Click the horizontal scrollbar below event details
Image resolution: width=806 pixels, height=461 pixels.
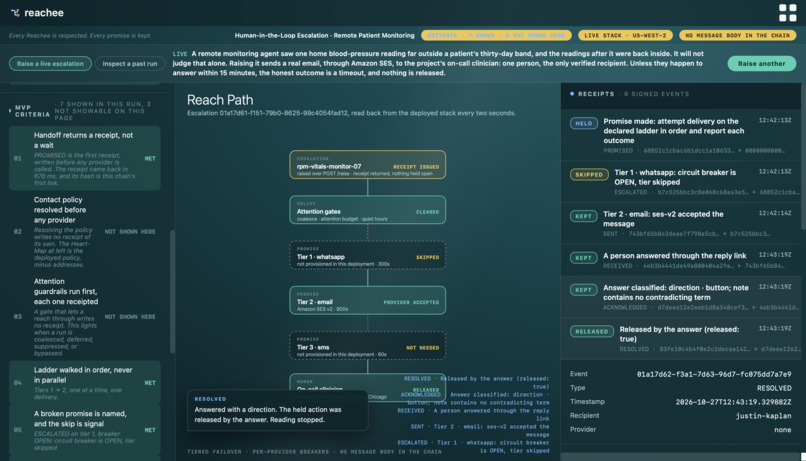680,456
